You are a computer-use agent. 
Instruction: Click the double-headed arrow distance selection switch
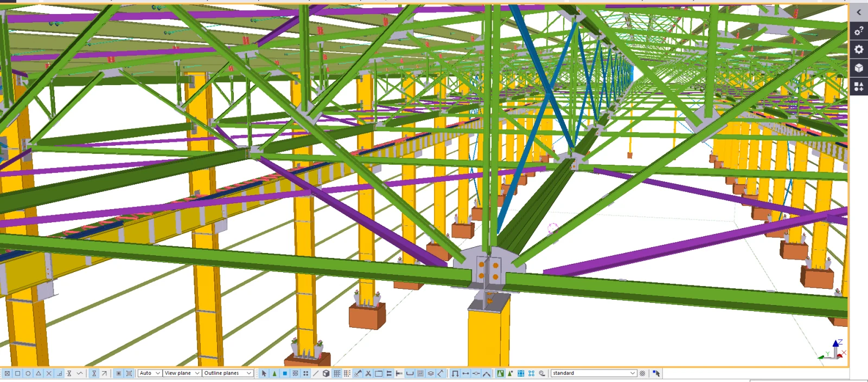pos(465,373)
